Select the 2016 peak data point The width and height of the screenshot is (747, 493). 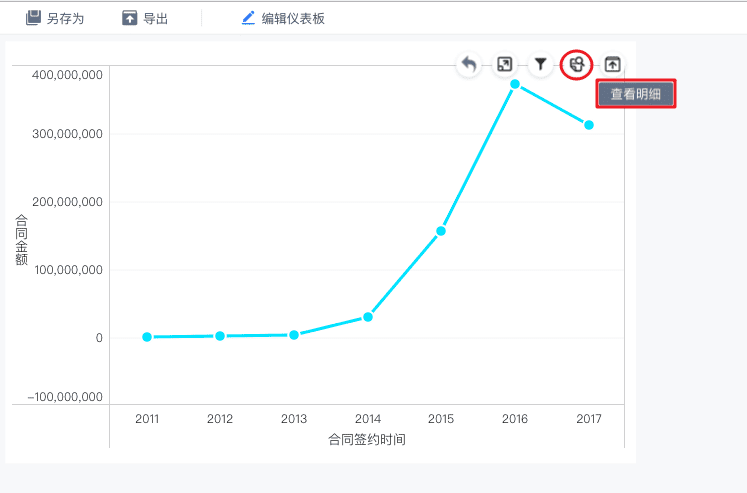pos(515,84)
